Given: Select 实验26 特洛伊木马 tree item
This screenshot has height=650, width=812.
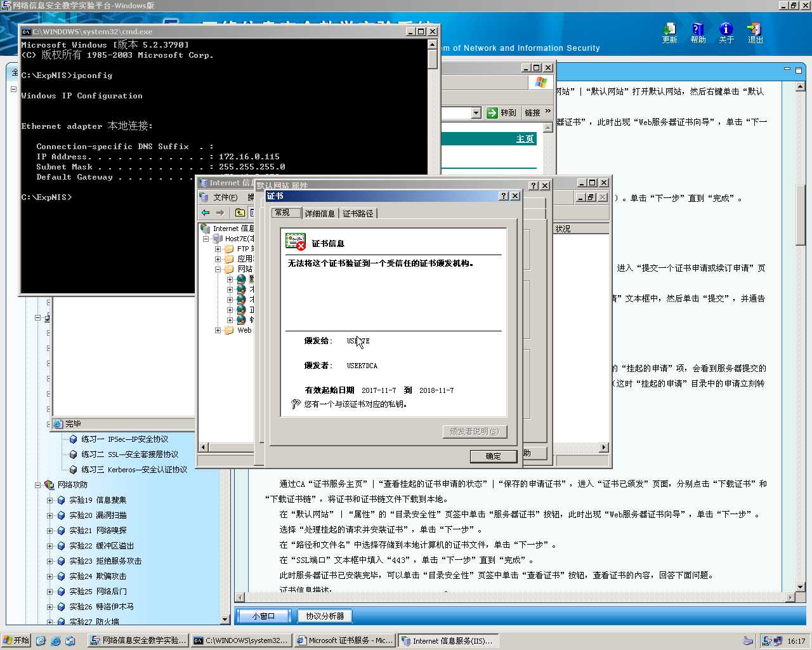Looking at the screenshot, I should [101, 607].
